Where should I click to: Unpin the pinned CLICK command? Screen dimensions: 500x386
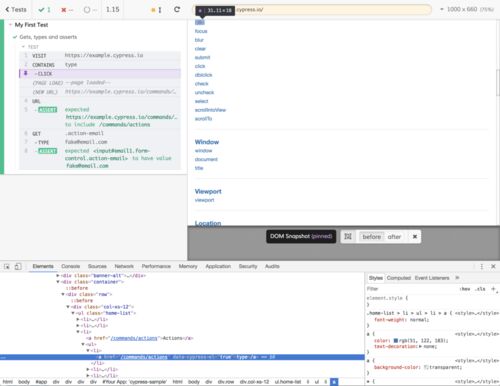tap(25, 73)
